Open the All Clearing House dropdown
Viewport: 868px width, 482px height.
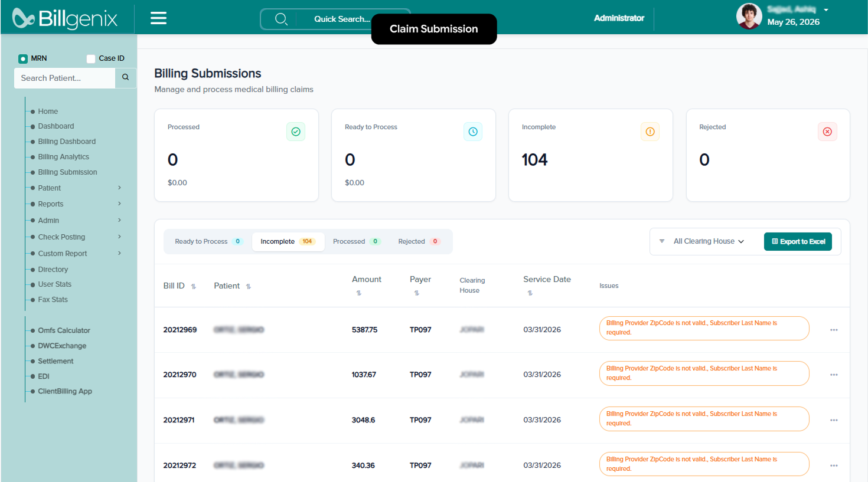click(709, 241)
